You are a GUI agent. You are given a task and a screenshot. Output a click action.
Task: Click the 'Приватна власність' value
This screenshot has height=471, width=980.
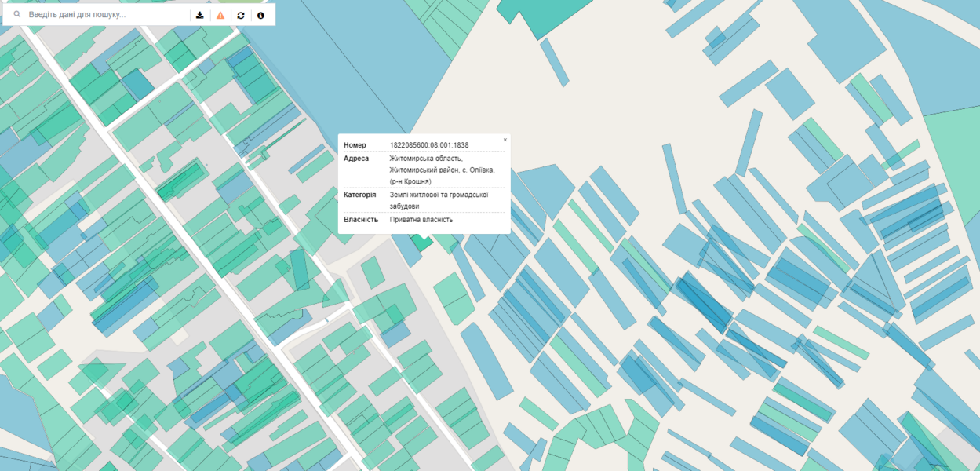[421, 220]
